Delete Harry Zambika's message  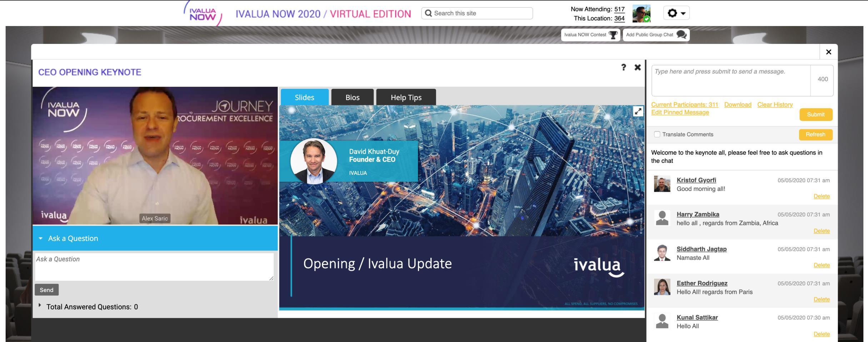pos(822,231)
